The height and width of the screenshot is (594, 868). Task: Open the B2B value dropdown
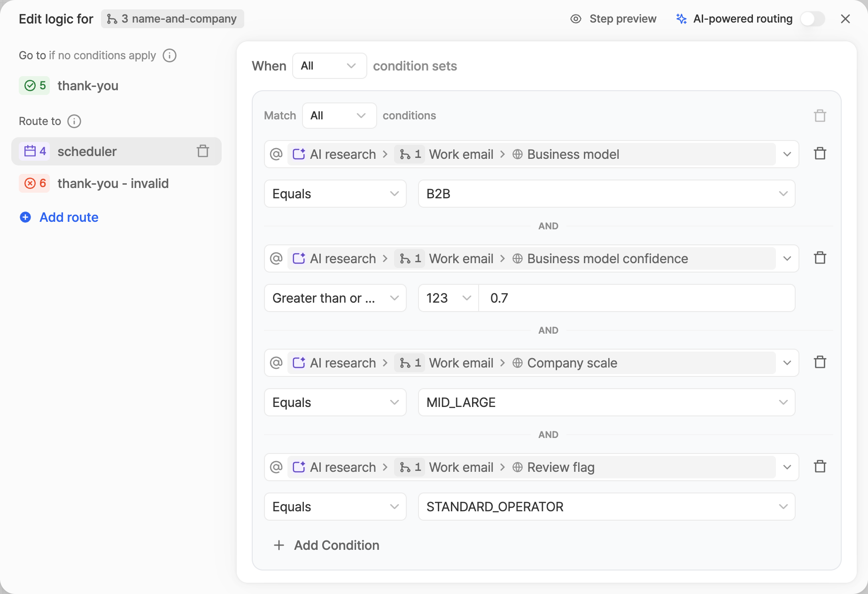(x=606, y=194)
